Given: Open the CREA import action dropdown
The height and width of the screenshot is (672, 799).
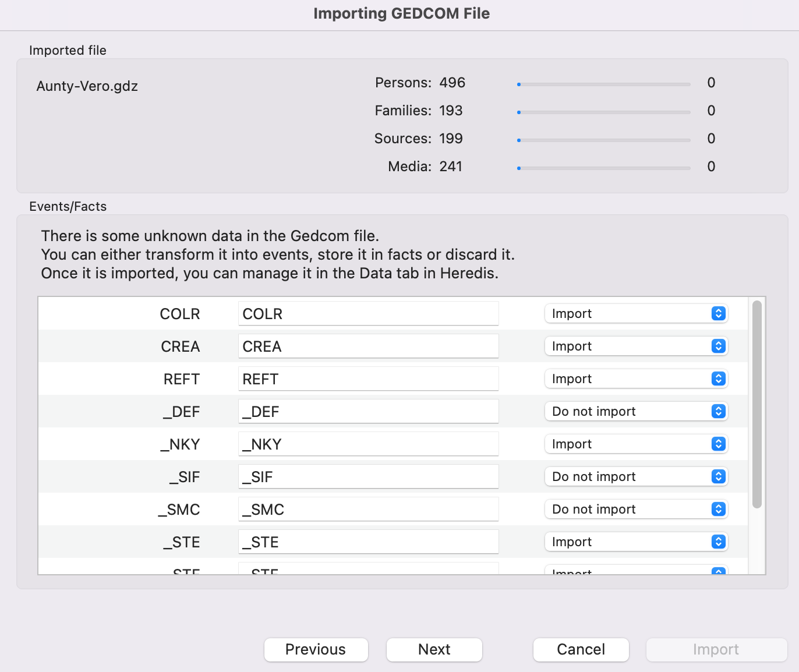Looking at the screenshot, I should (636, 346).
